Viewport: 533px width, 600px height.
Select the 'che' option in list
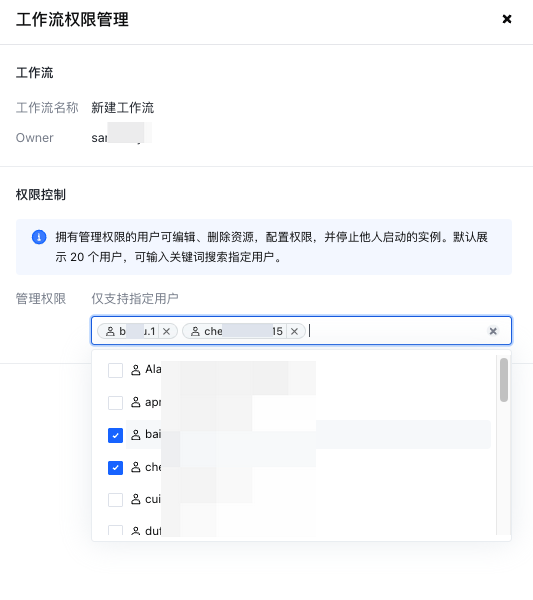tap(308, 467)
